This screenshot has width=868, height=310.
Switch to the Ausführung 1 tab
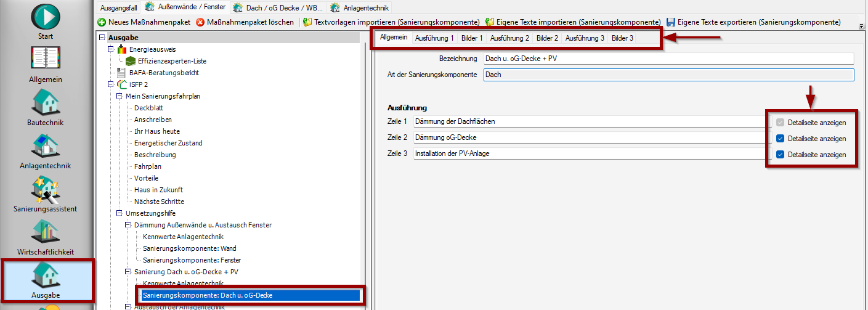click(434, 38)
